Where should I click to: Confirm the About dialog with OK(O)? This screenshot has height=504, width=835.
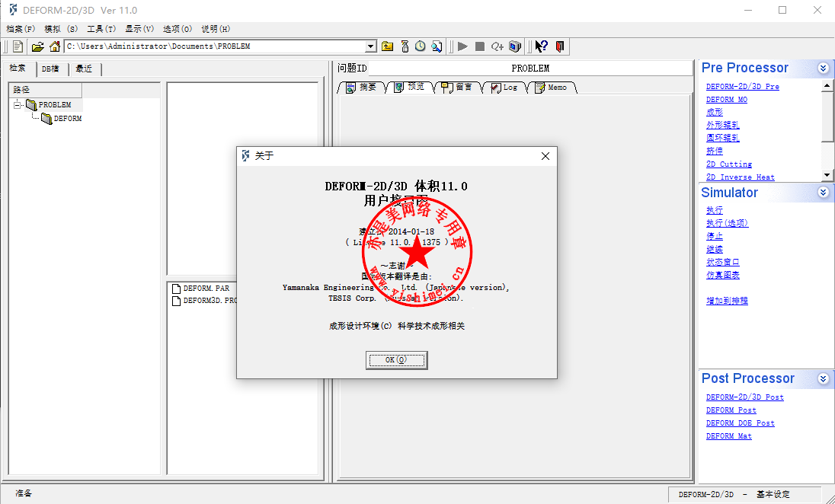[397, 360]
